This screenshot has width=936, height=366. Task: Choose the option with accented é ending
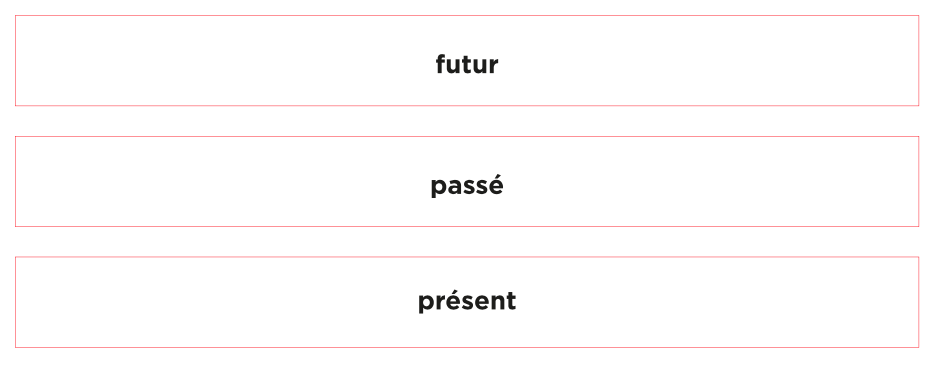(467, 182)
